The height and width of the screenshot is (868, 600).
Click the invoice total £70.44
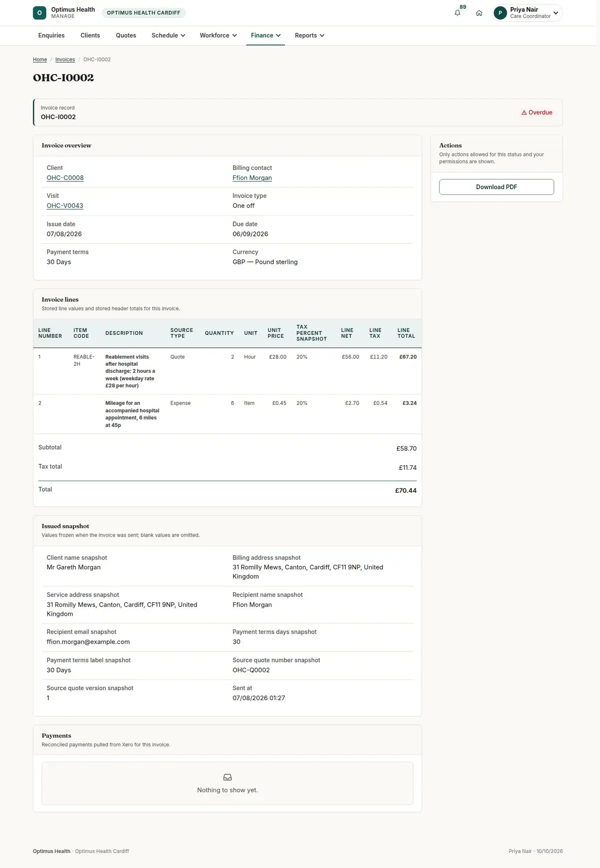[405, 491]
